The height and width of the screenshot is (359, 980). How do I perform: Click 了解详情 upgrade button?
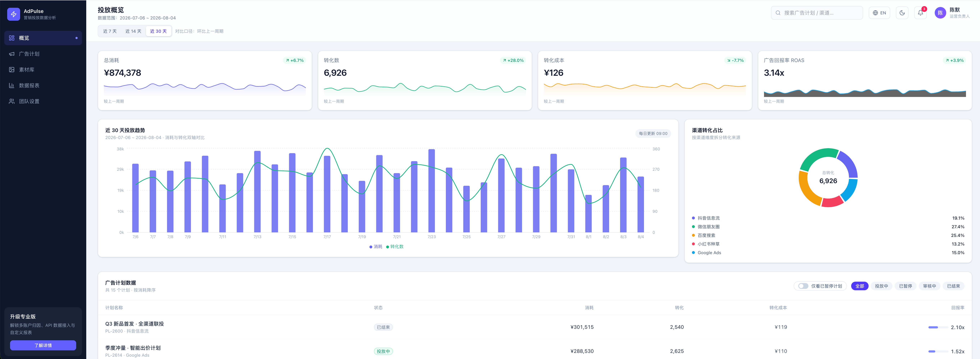(43, 345)
